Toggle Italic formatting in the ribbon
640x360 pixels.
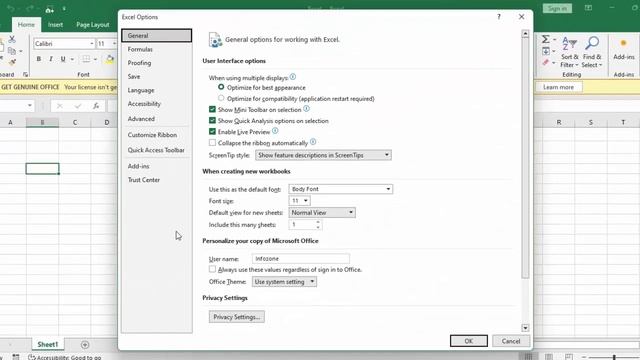coord(51,59)
